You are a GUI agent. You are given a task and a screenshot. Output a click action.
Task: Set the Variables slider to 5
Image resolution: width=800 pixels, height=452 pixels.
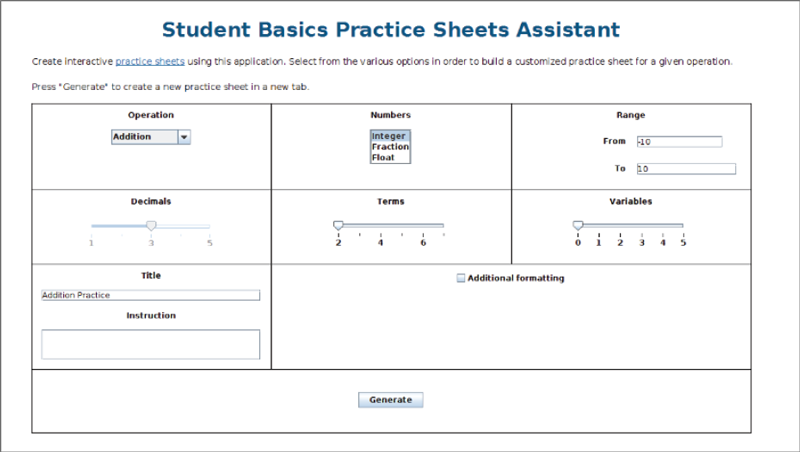click(683, 226)
